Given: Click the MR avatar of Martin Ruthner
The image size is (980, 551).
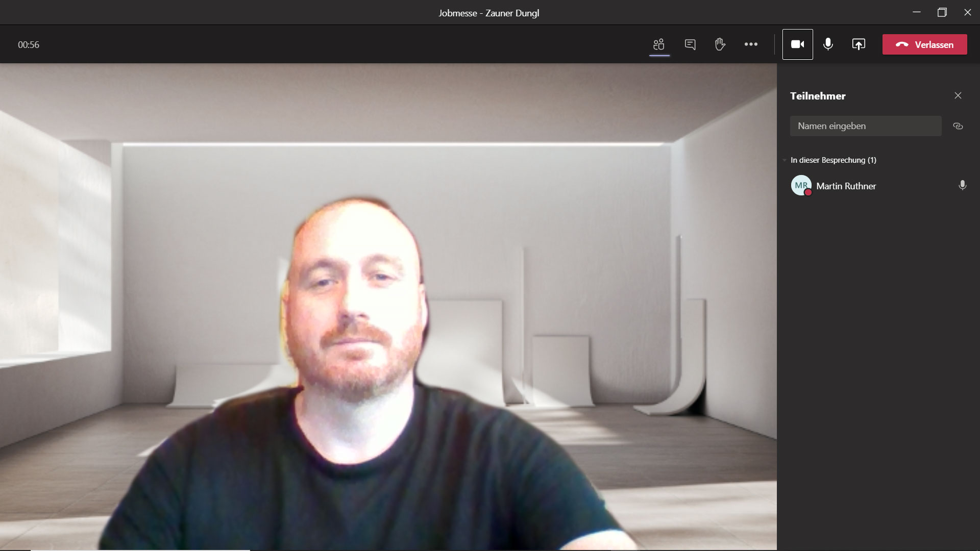Looking at the screenshot, I should coord(801,185).
